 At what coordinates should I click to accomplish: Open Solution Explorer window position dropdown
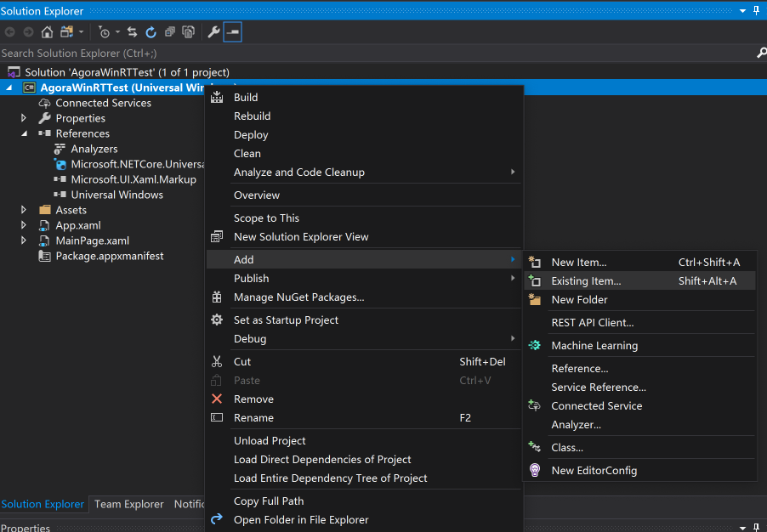coord(742,11)
